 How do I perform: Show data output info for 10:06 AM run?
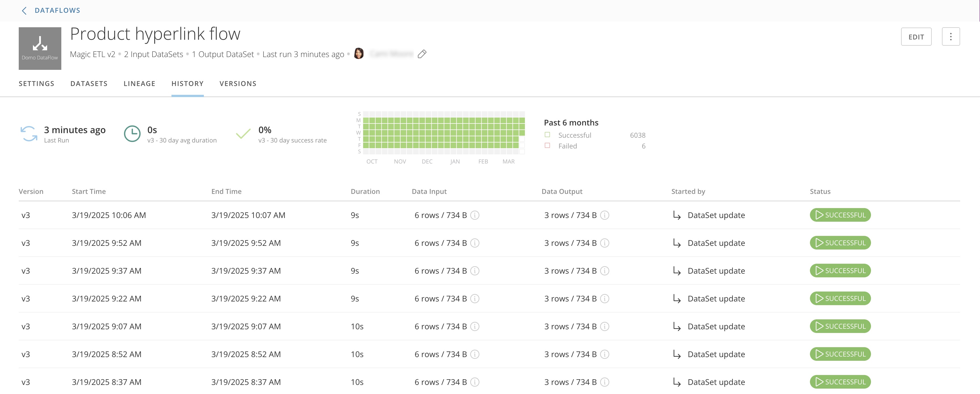604,215
